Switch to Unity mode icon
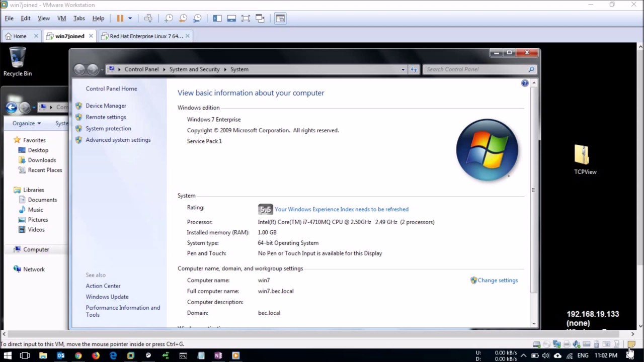The image size is (644, 362). point(260,18)
